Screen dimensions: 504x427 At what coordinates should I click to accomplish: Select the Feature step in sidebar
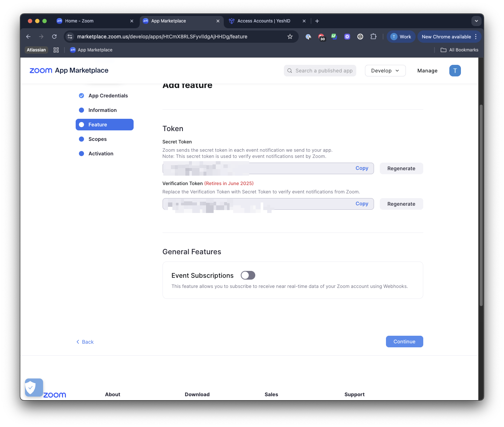point(105,125)
